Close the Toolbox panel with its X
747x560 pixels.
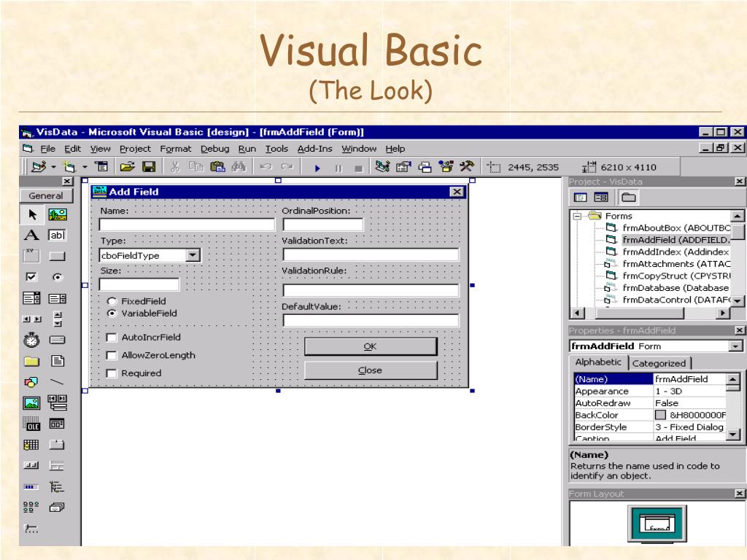67,182
